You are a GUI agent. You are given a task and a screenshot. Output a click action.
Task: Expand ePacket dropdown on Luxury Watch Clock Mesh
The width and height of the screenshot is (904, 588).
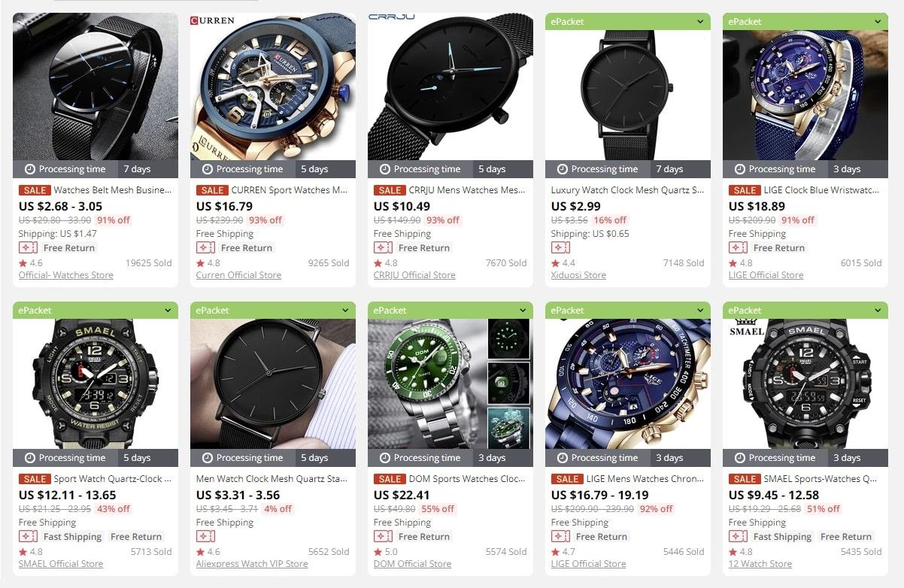tap(700, 22)
